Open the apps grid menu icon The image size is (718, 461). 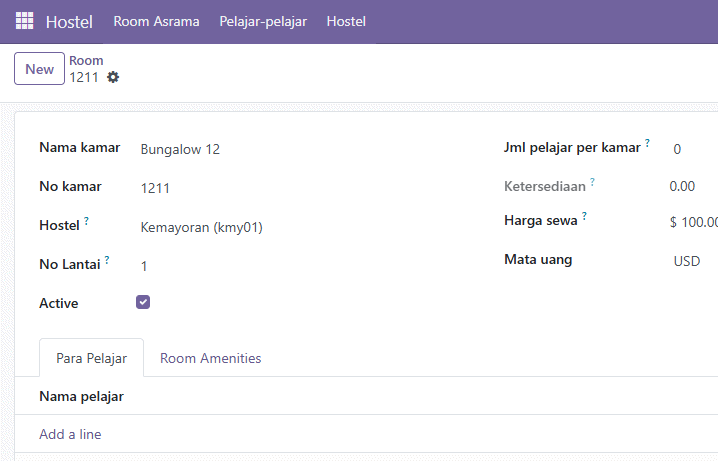point(24,21)
